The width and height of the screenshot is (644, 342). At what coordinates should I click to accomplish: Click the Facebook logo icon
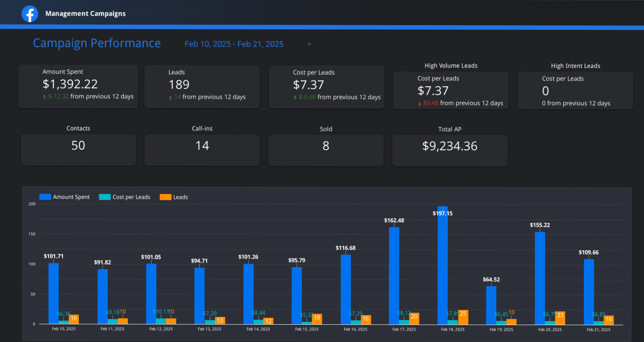tap(29, 13)
